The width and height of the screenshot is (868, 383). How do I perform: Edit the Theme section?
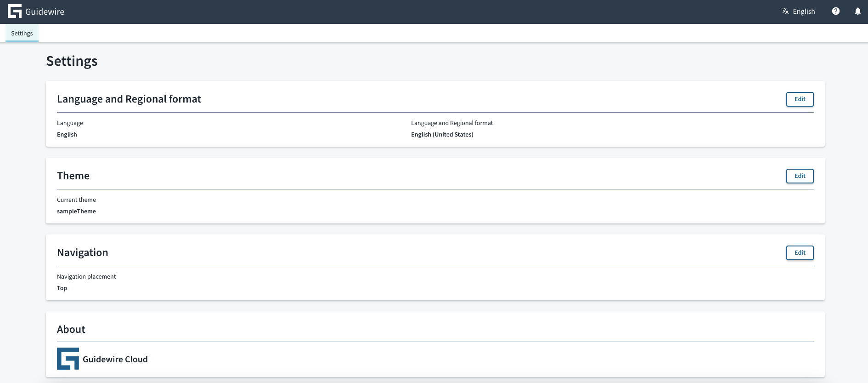800,176
